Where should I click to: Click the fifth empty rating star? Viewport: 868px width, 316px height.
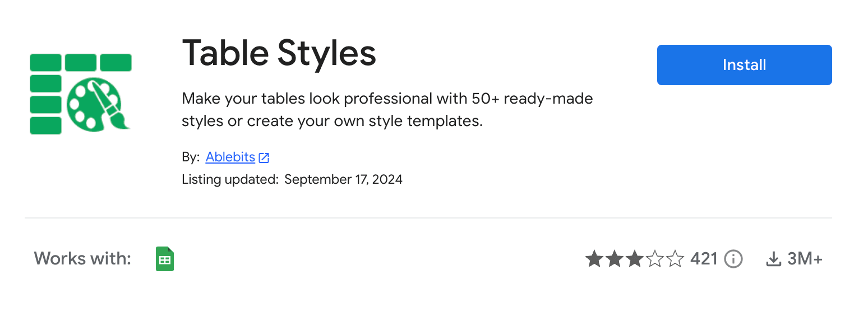[675, 259]
